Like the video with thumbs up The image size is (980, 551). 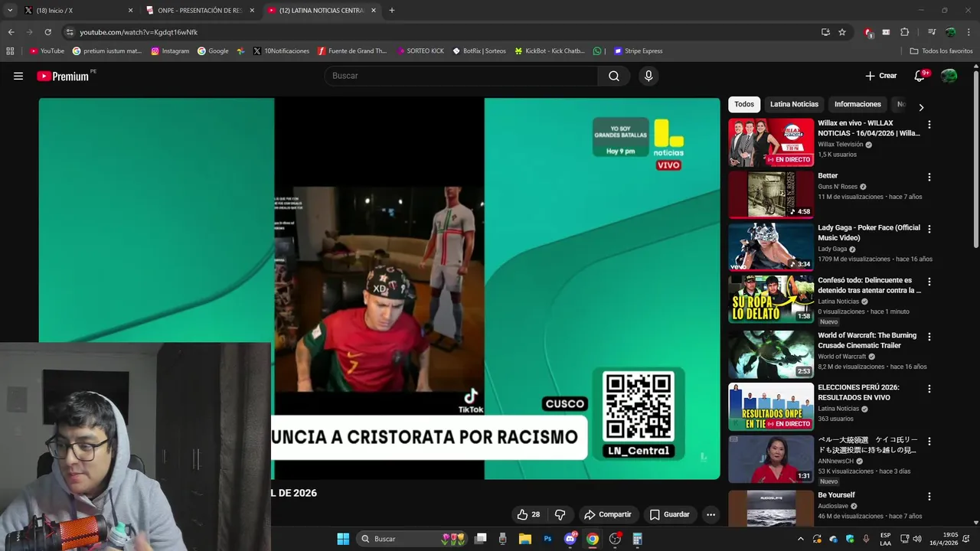pyautogui.click(x=528, y=514)
